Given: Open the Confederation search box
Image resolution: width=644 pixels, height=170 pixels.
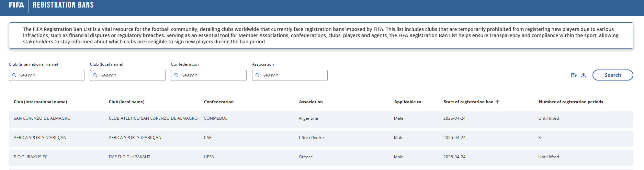Looking at the screenshot, I should click(x=212, y=75).
